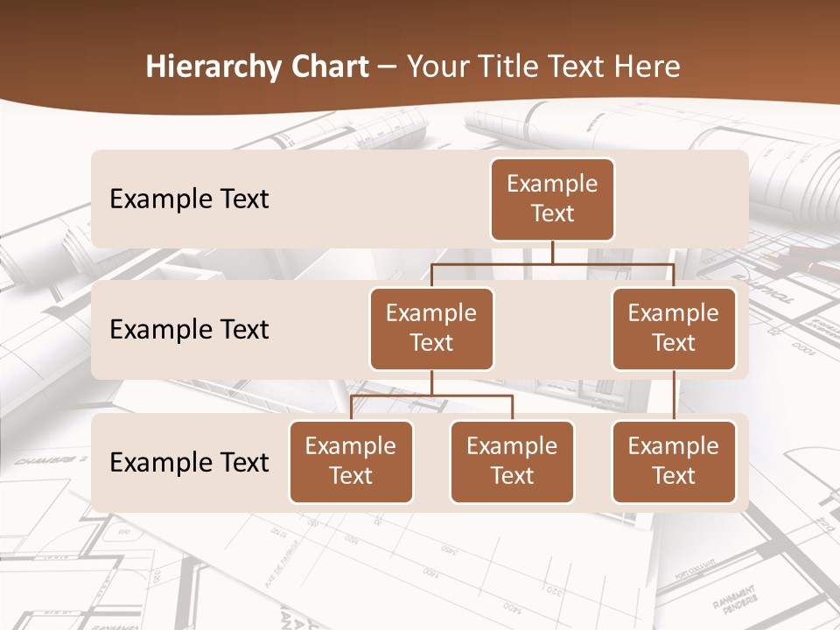Select the middle box in the third level
The width and height of the screenshot is (840, 630).
point(512,462)
